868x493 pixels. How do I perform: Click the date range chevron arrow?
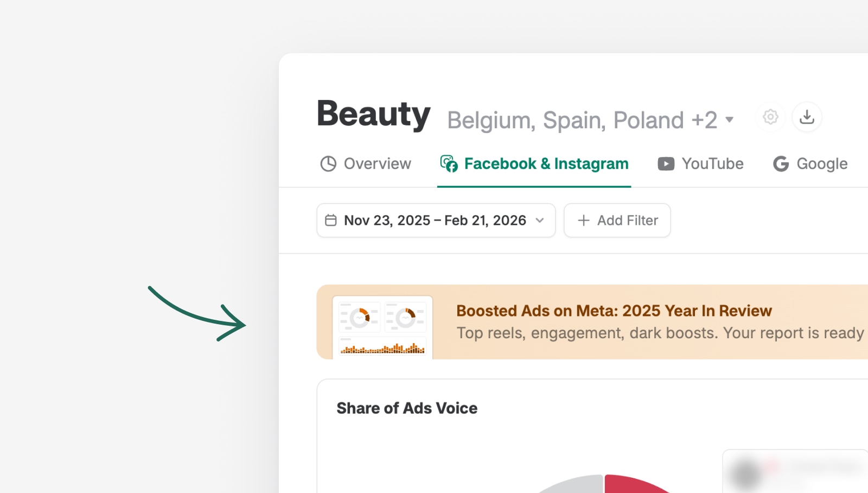tap(540, 220)
